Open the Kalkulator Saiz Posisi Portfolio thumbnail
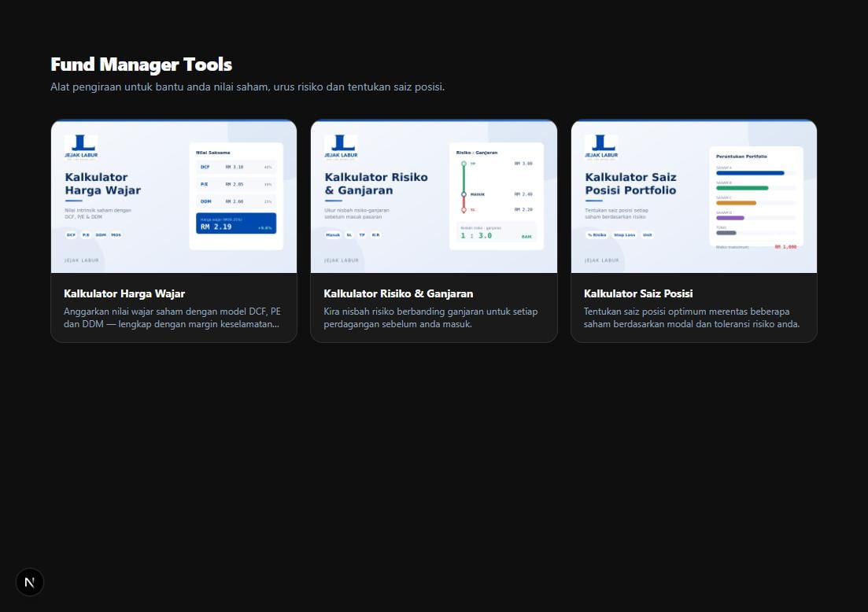This screenshot has width=868, height=612. (693, 197)
